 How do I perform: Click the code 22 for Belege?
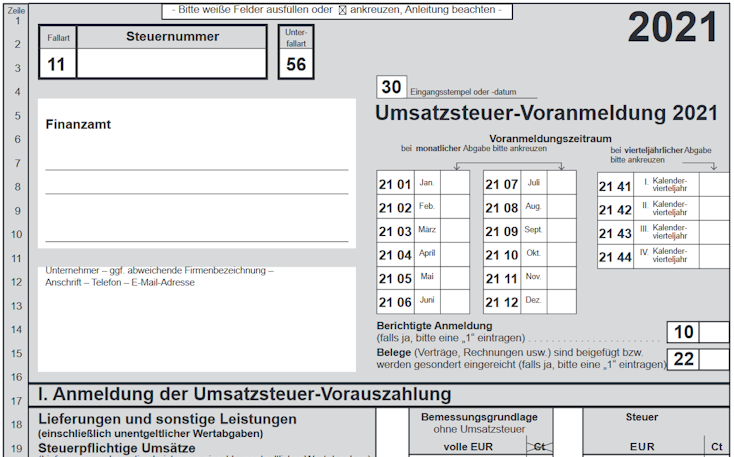pyautogui.click(x=683, y=359)
